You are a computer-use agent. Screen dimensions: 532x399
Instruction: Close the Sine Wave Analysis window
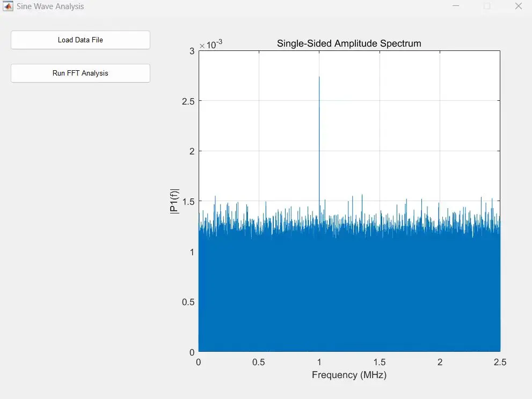tap(519, 6)
